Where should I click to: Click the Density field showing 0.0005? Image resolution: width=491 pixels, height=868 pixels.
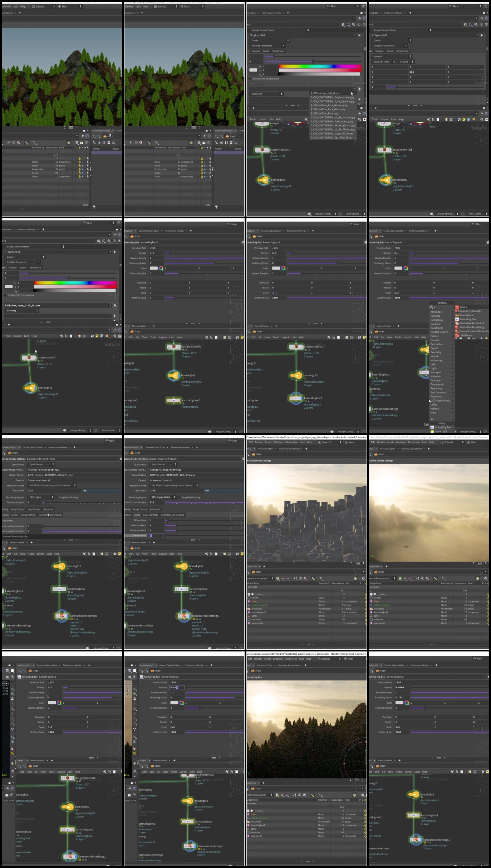pos(402,688)
